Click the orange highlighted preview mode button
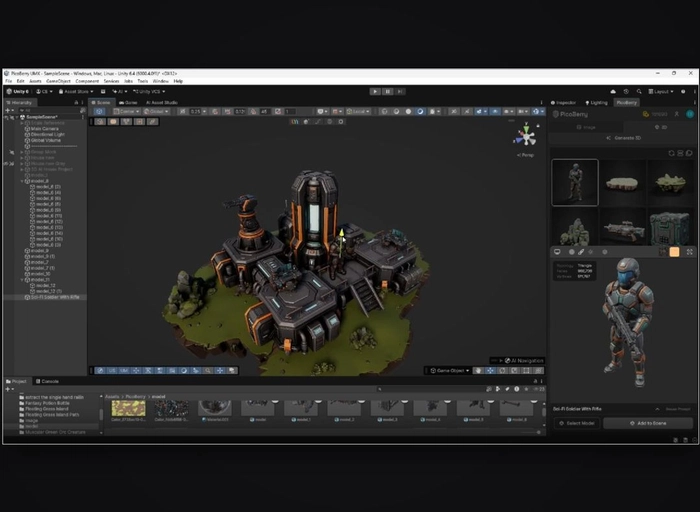Image resolution: width=700 pixels, height=512 pixels. point(675,252)
